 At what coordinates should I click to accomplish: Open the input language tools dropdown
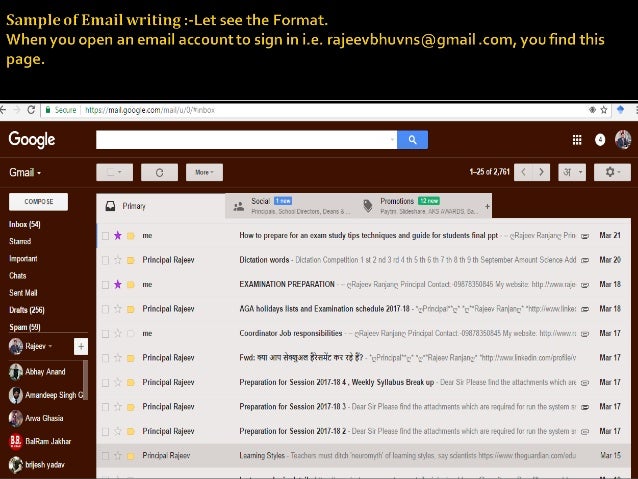click(572, 172)
